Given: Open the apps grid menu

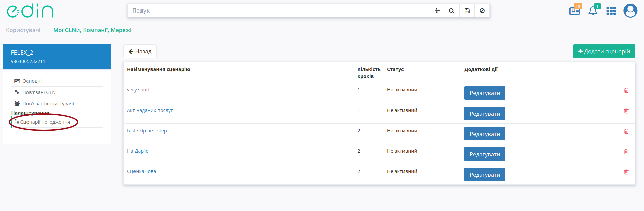Looking at the screenshot, I should tap(611, 11).
